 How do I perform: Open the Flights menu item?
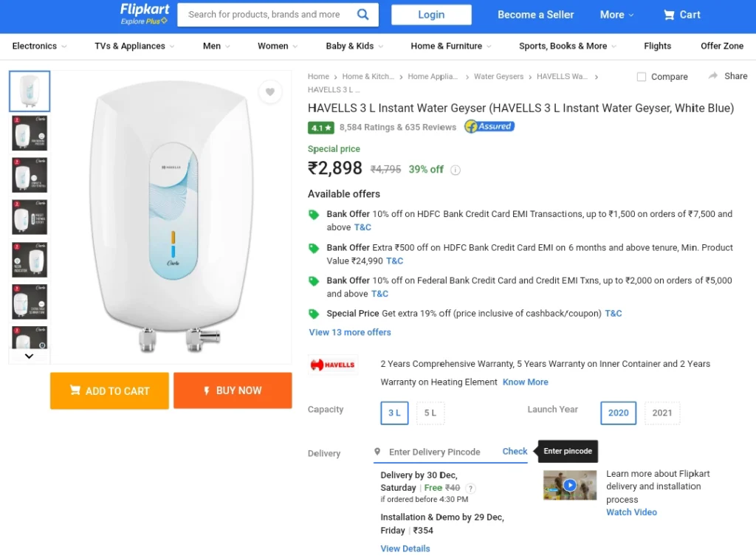[657, 46]
